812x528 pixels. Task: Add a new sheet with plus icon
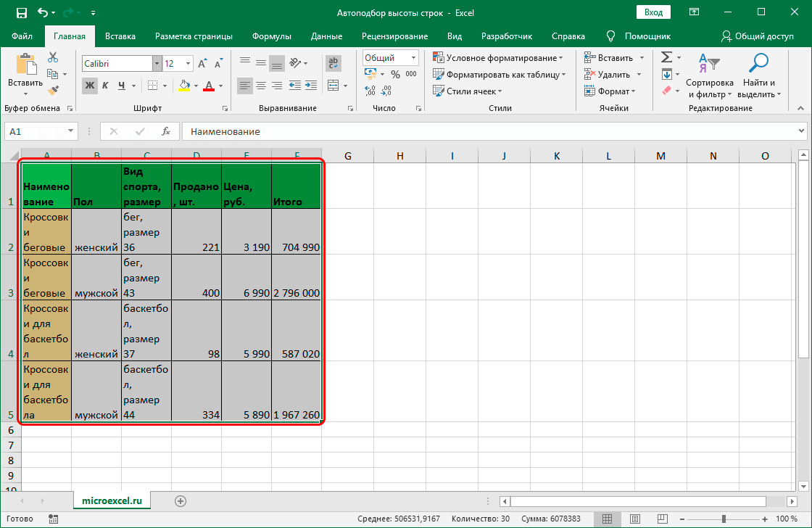(x=181, y=500)
